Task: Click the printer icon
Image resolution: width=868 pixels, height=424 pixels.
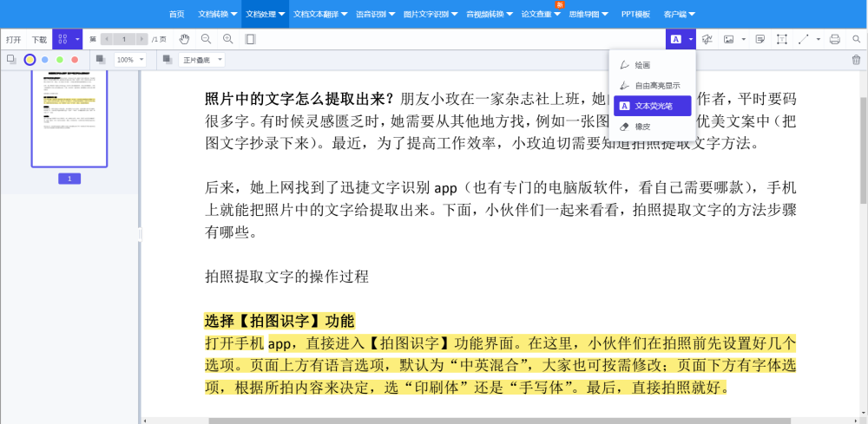Action: (835, 39)
